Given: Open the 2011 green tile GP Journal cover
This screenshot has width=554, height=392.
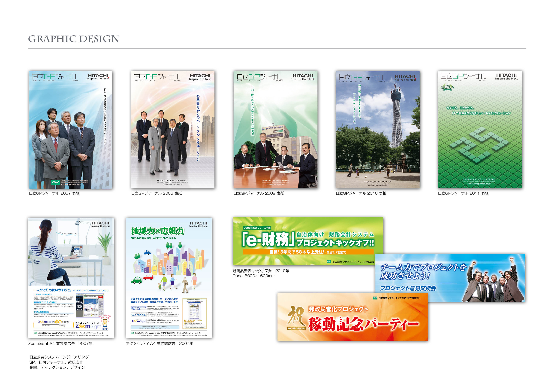Looking at the screenshot, I should point(480,129).
